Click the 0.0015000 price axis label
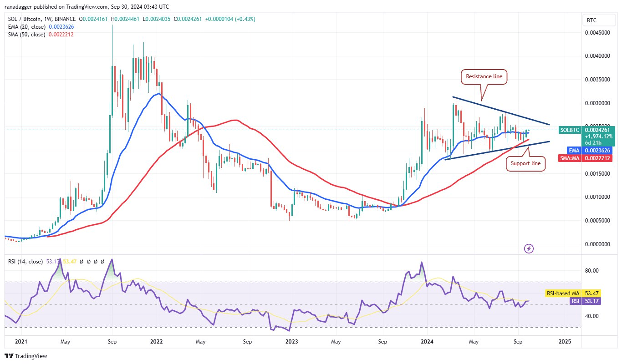The width and height of the screenshot is (622, 364). click(597, 174)
